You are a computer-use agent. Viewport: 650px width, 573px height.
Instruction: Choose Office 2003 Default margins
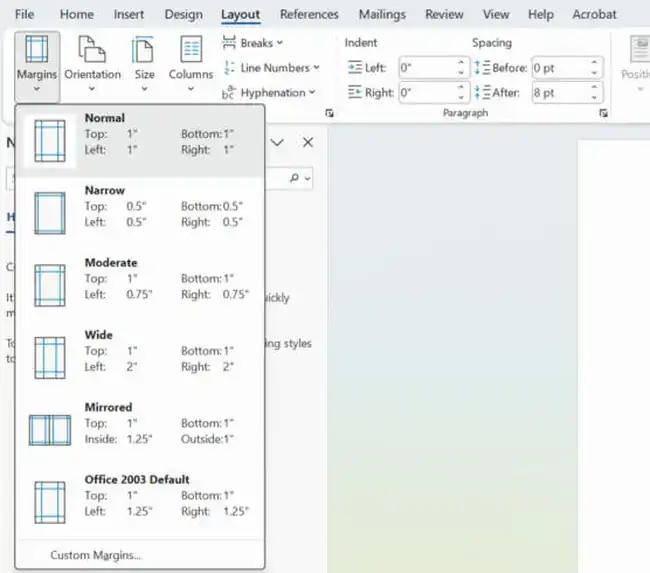[140, 502]
